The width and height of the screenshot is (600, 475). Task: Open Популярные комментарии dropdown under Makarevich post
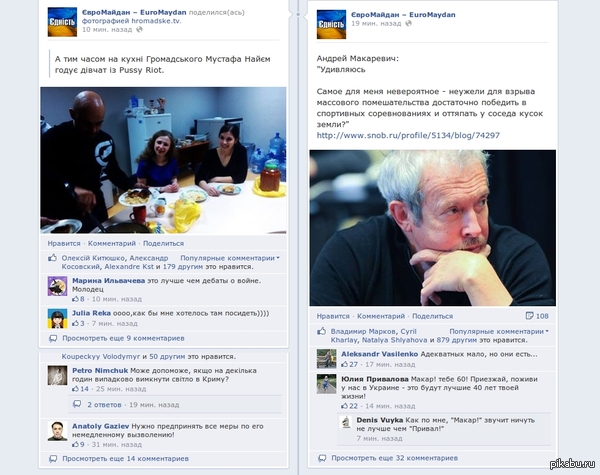pos(499,331)
